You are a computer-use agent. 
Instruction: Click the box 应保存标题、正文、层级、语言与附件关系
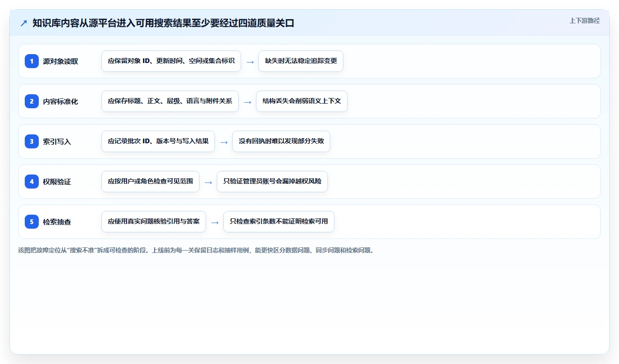[x=170, y=101]
